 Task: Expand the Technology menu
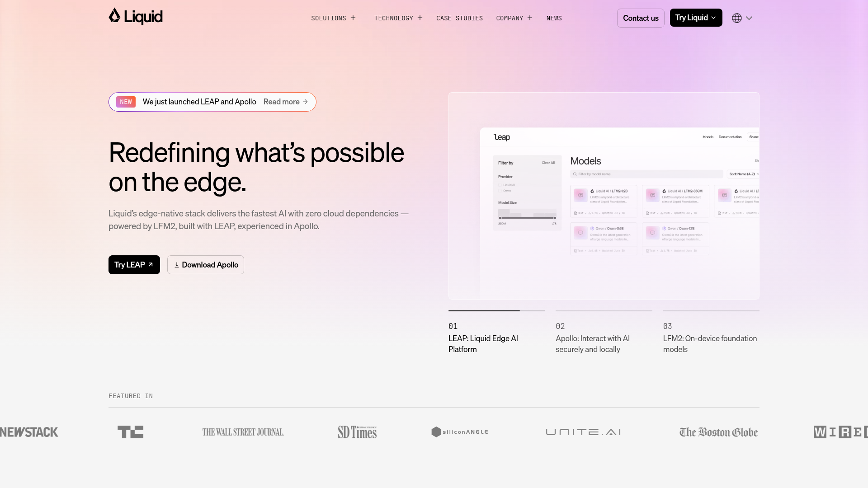coord(398,18)
